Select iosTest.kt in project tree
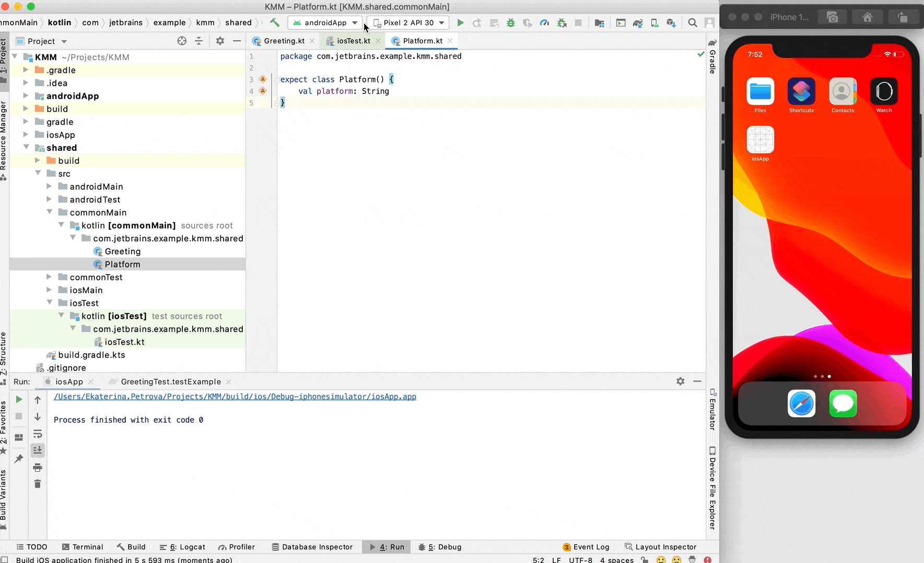The width and height of the screenshot is (924, 563). [124, 342]
